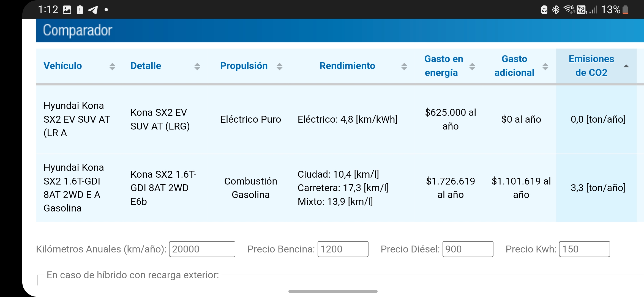Sort by Propulsión sort arrows
This screenshot has height=297, width=644.
[279, 66]
